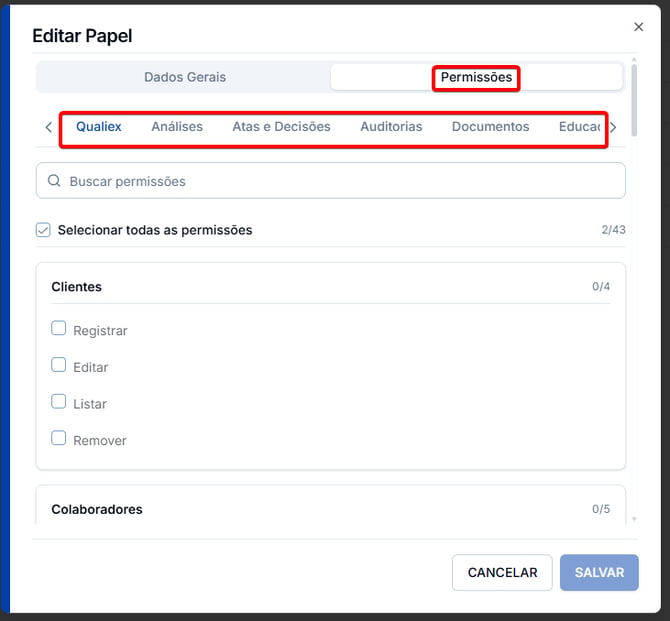Viewport: 670px width, 621px height.
Task: Click the CANCELAR button
Action: point(502,572)
